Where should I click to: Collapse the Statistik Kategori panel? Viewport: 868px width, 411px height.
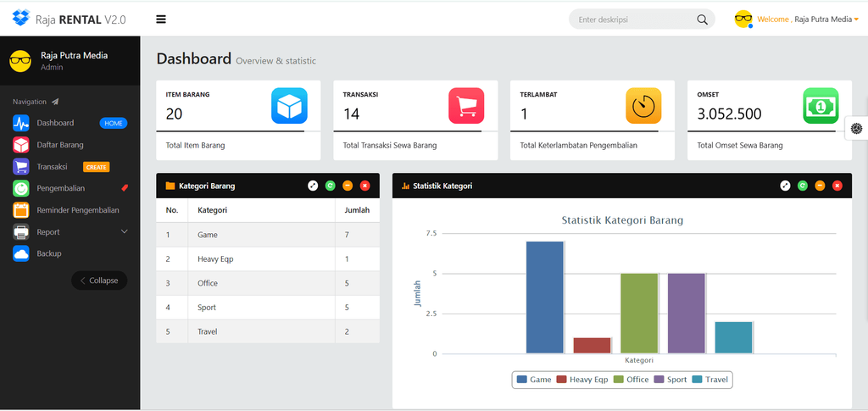point(820,186)
